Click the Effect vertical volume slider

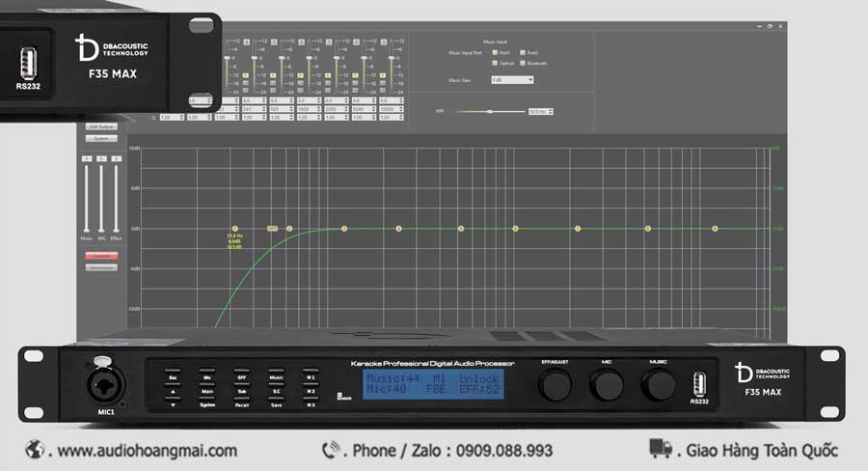[x=116, y=198]
